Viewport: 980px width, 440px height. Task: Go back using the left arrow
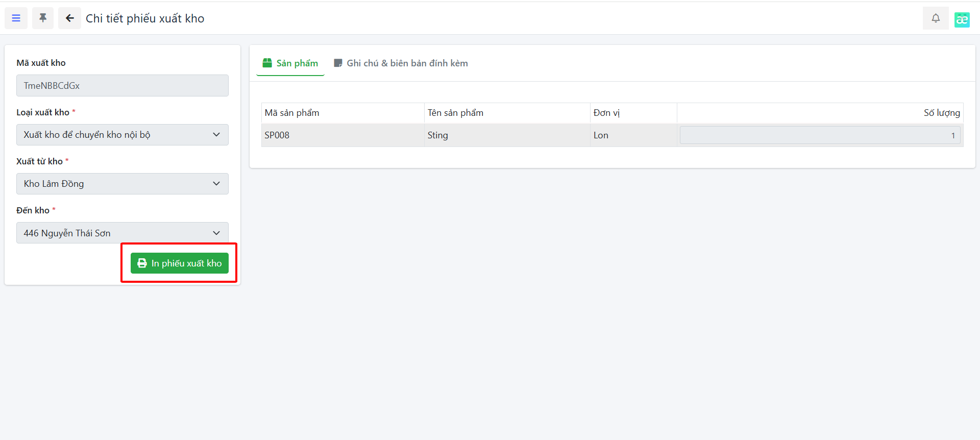pyautogui.click(x=69, y=18)
